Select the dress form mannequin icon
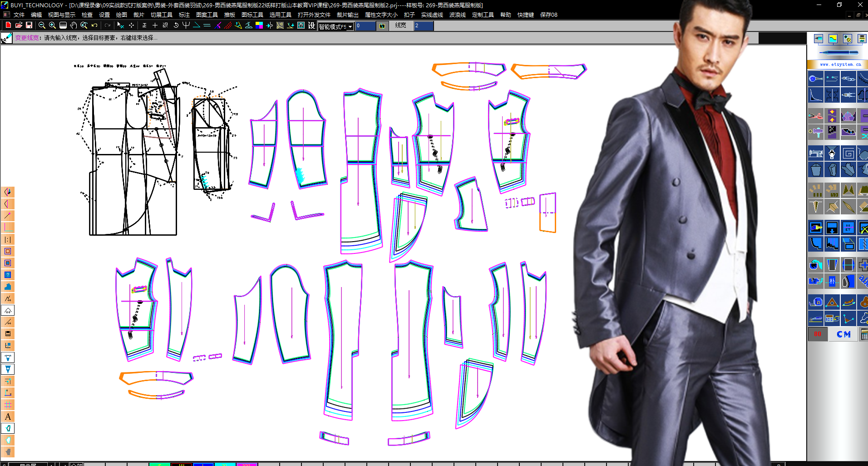 pyautogui.click(x=832, y=153)
